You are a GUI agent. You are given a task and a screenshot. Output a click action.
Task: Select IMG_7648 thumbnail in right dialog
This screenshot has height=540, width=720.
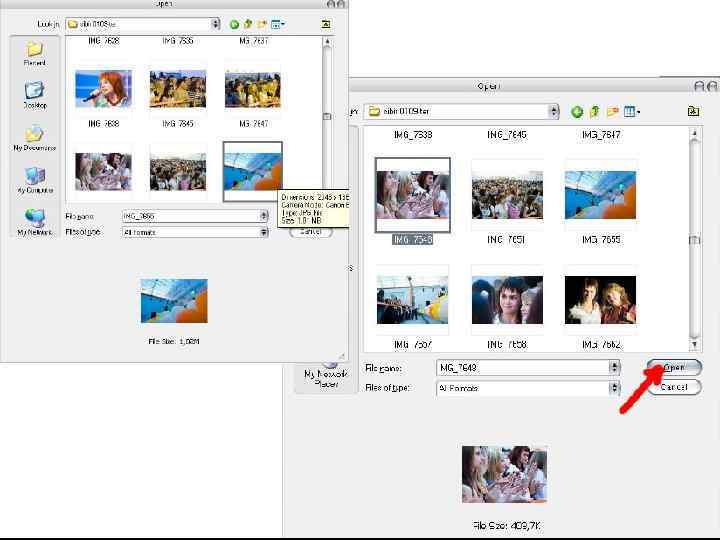[412, 195]
